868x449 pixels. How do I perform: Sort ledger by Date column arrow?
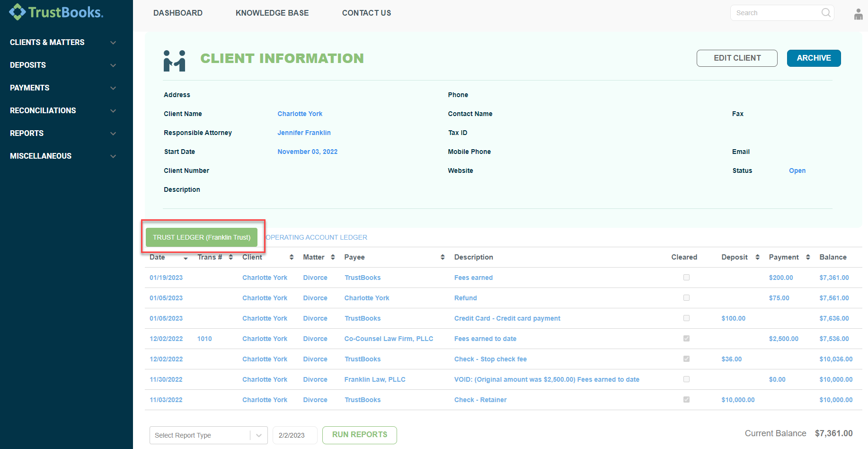(186, 258)
